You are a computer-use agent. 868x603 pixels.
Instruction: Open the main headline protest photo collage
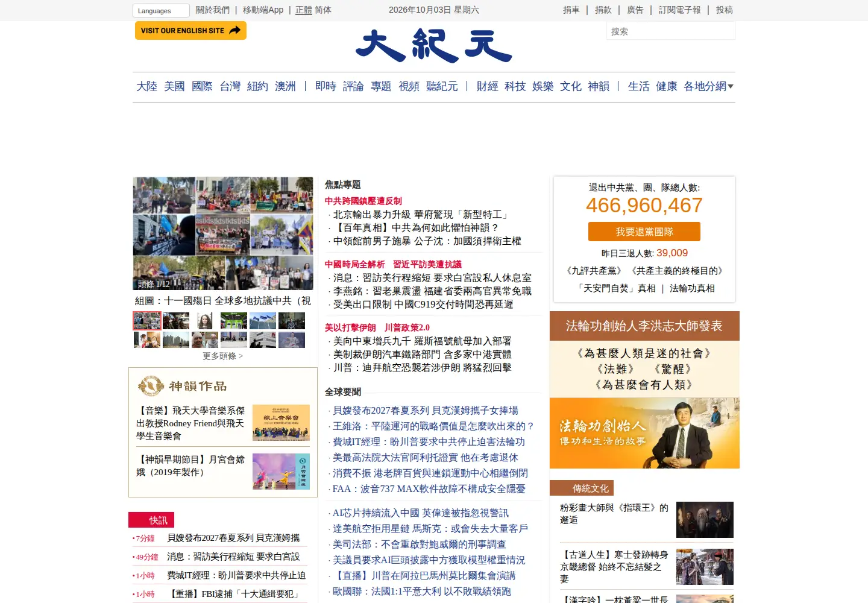pos(223,233)
